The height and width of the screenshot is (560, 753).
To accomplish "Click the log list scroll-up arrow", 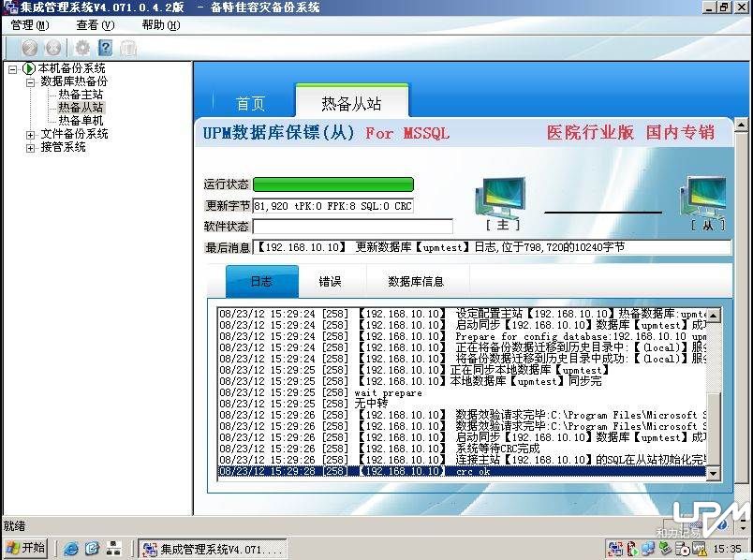I will (713, 316).
